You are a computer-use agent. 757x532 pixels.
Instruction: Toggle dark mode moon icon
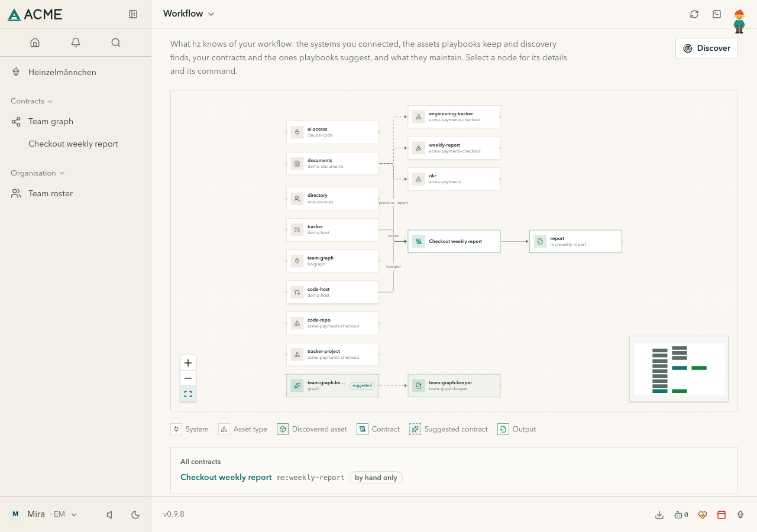point(135,515)
